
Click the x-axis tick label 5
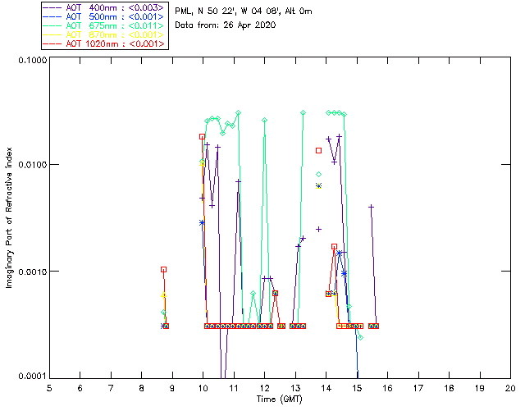coord(49,389)
